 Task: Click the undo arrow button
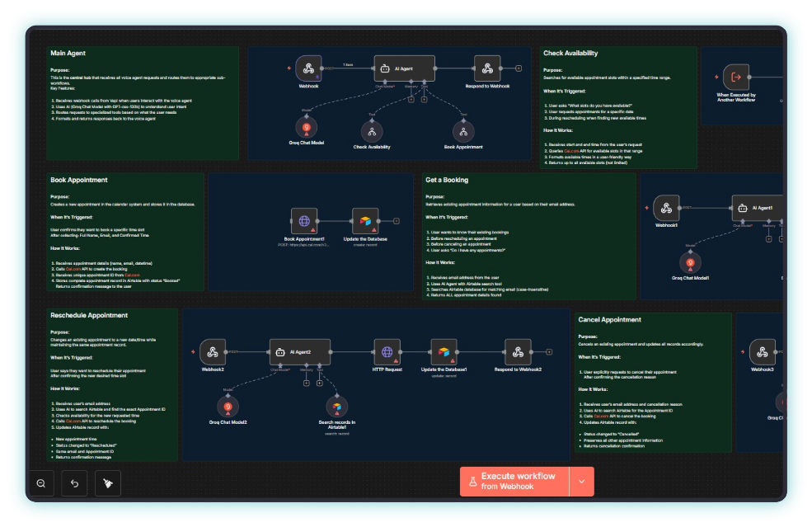(74, 482)
